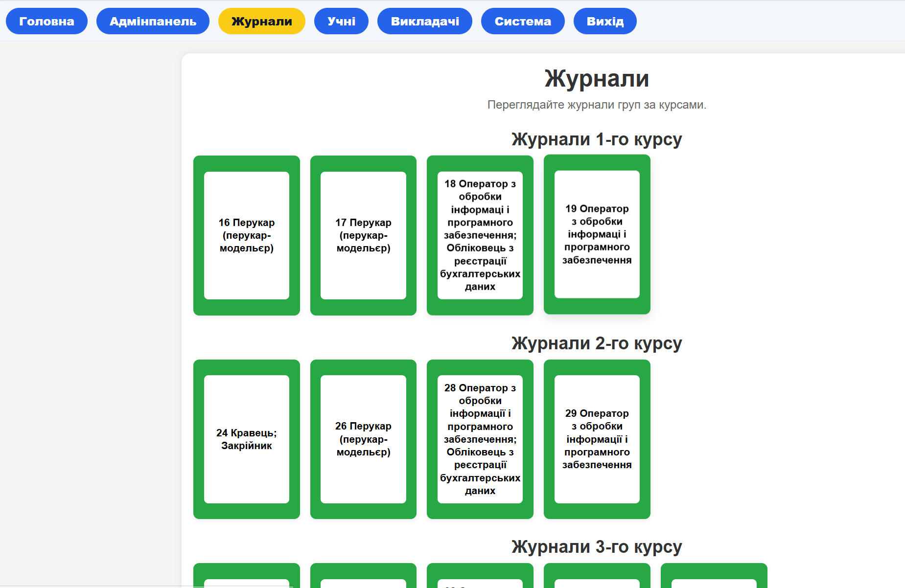
Task: Open journal for group 26 Перукар
Action: point(363,439)
